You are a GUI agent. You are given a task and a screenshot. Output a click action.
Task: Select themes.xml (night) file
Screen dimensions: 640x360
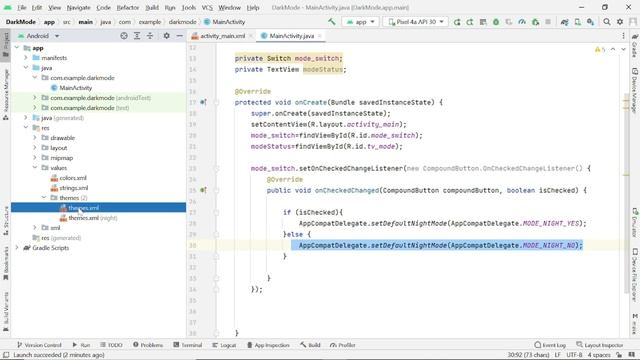pos(93,218)
